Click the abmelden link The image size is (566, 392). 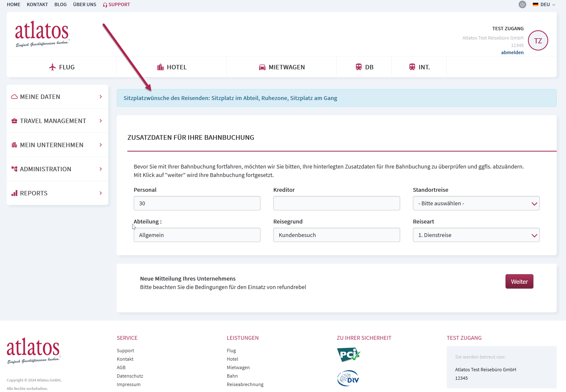[512, 52]
